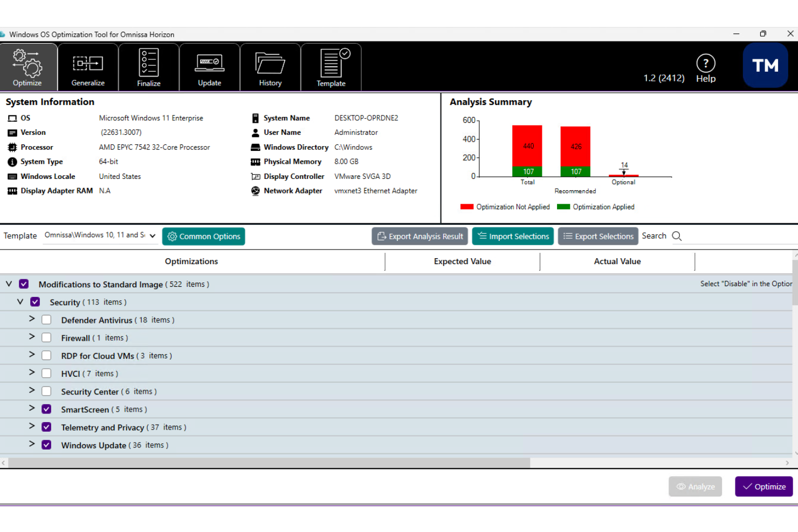Open the Template section
The width and height of the screenshot is (798, 532).
pos(331,66)
